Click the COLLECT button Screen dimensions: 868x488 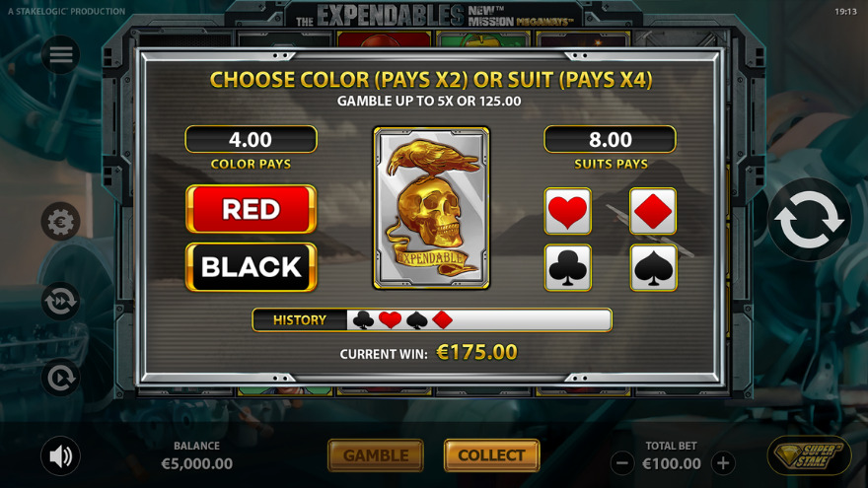tap(491, 455)
